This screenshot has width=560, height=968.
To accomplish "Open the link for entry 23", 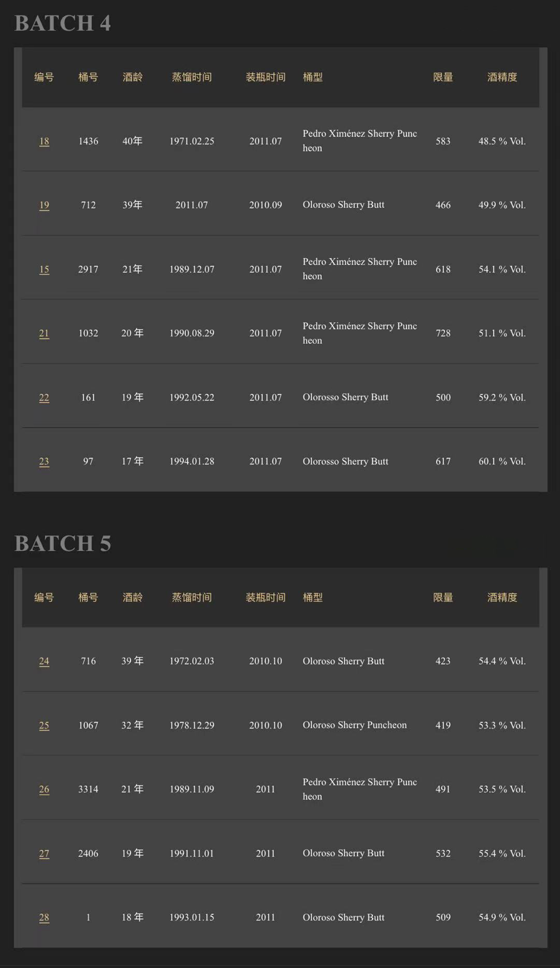I will click(x=44, y=461).
